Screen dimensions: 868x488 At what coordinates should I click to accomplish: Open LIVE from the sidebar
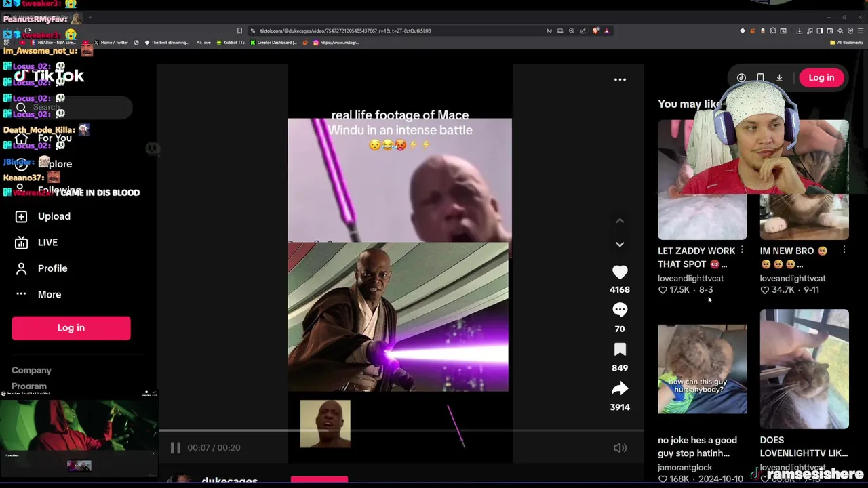[x=47, y=242]
